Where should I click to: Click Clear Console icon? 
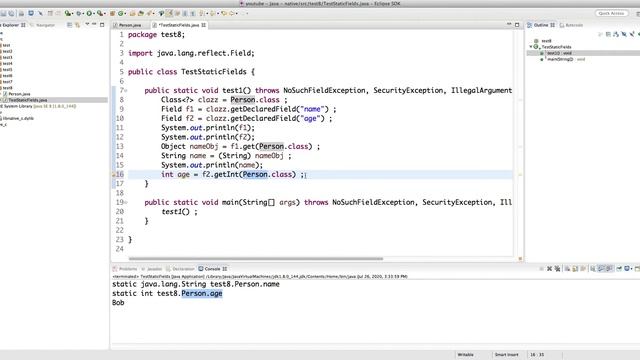point(567,269)
